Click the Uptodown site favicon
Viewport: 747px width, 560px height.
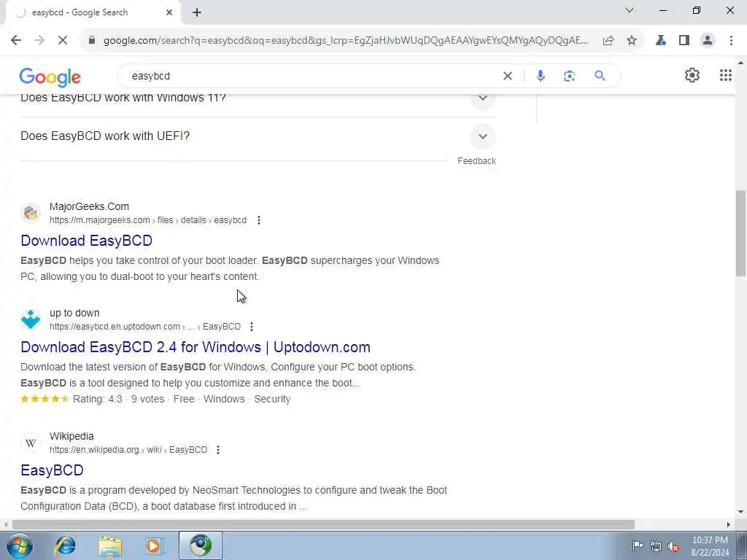pyautogui.click(x=31, y=319)
